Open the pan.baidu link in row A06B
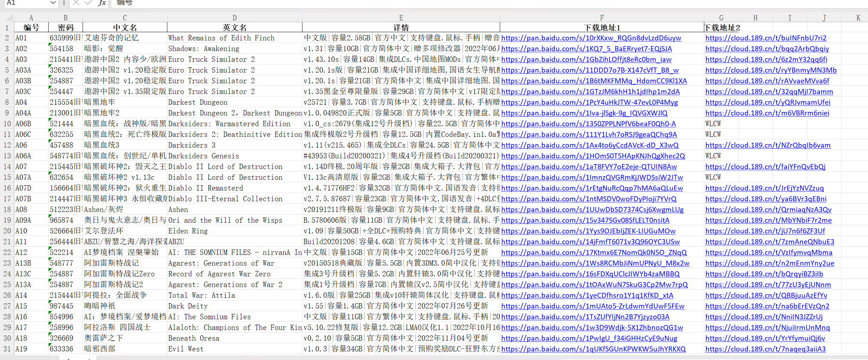The width and height of the screenshot is (868, 360). tap(588, 124)
